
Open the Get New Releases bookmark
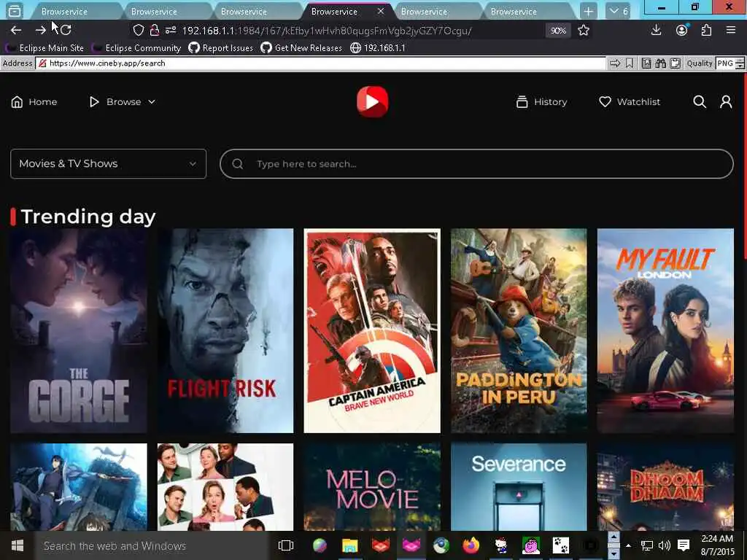[x=301, y=48]
